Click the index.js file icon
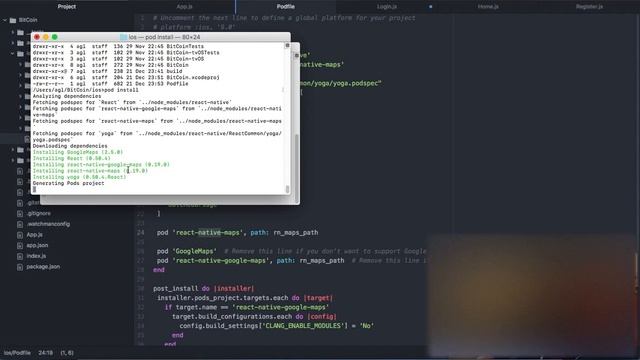The height and width of the screenshot is (360, 640). coord(20,256)
